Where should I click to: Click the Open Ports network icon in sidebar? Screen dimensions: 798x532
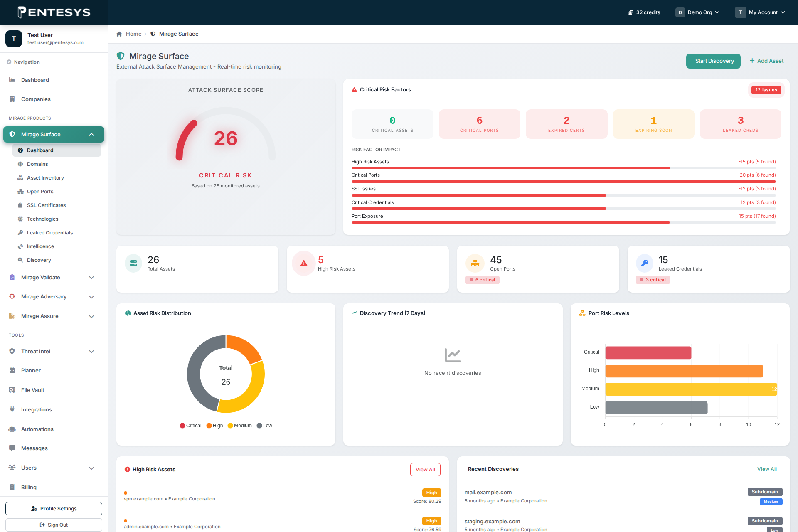click(20, 192)
